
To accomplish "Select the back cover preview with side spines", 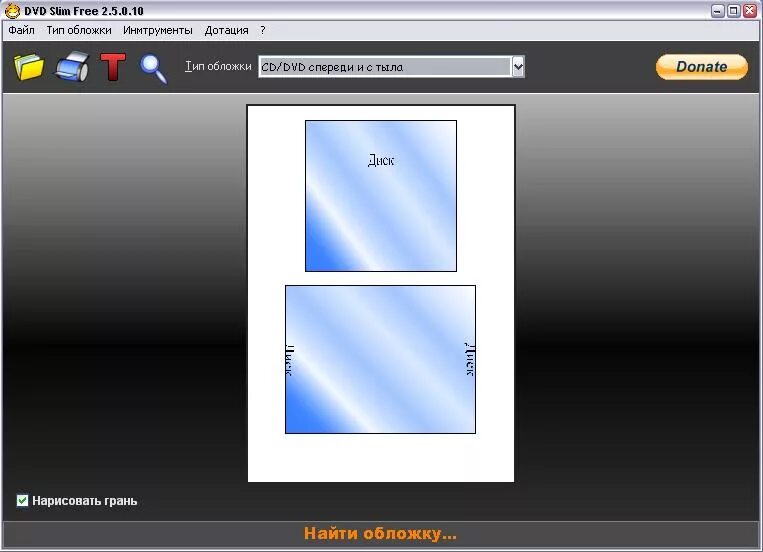I will [x=381, y=359].
